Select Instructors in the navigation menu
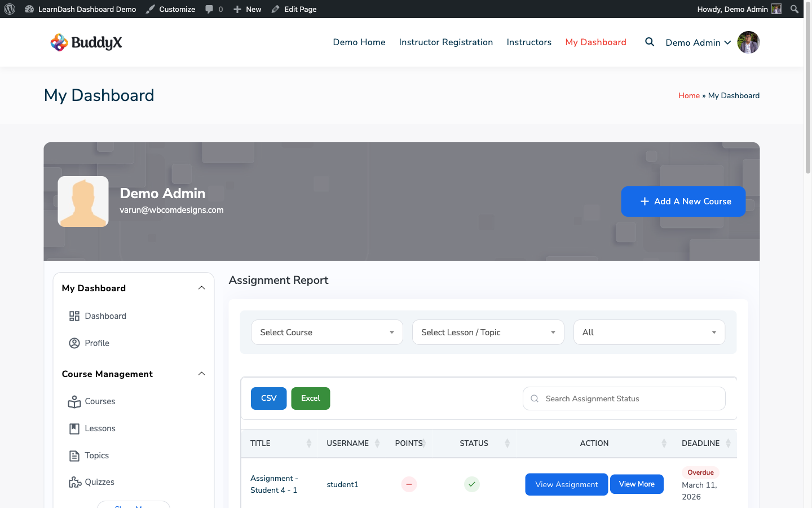Image resolution: width=812 pixels, height=508 pixels. click(x=529, y=42)
